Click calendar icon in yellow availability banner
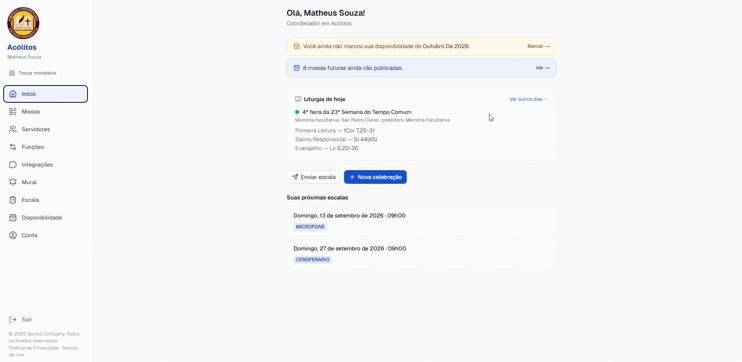 point(297,46)
